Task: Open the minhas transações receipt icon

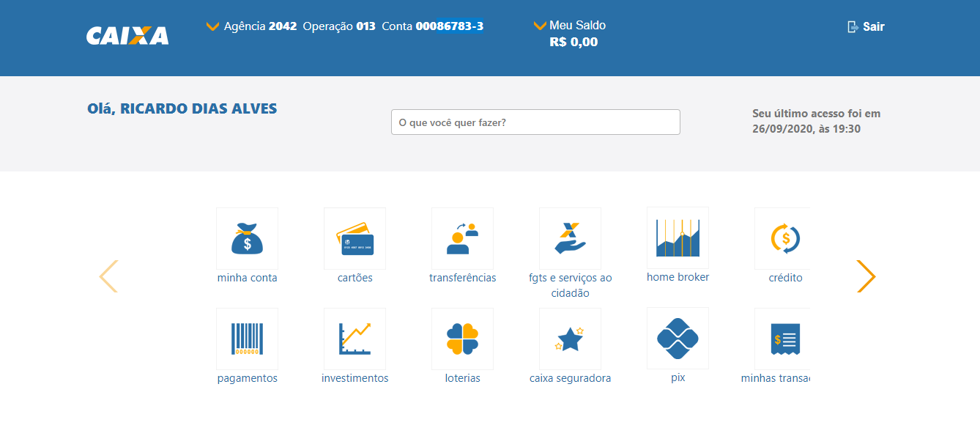Action: coord(784,339)
